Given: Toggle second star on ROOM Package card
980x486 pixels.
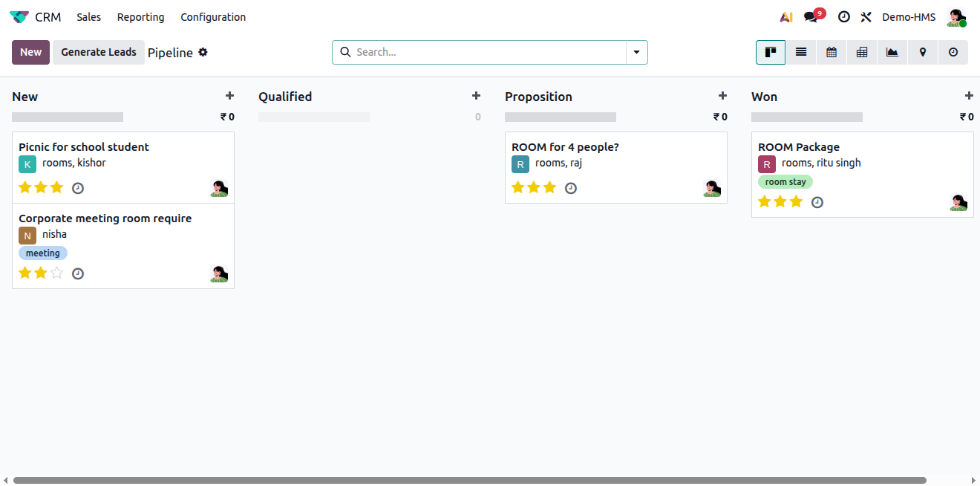Looking at the screenshot, I should (x=780, y=201).
